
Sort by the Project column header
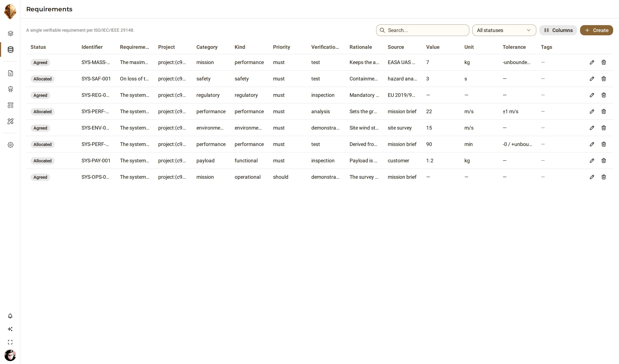[x=166, y=47]
